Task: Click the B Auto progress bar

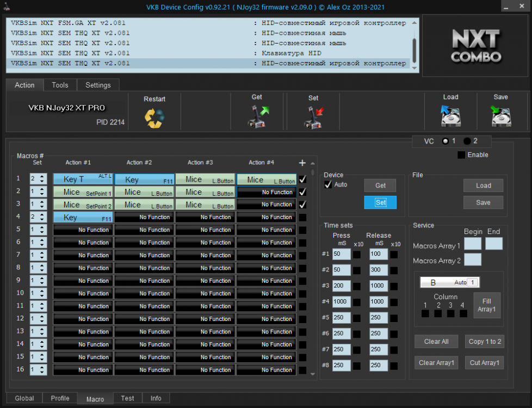Action: tap(449, 282)
